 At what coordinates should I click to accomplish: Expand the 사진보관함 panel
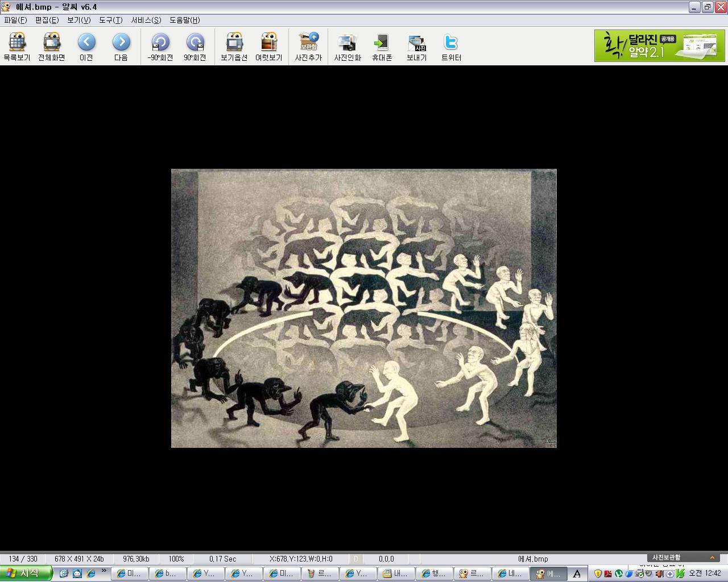[712, 558]
